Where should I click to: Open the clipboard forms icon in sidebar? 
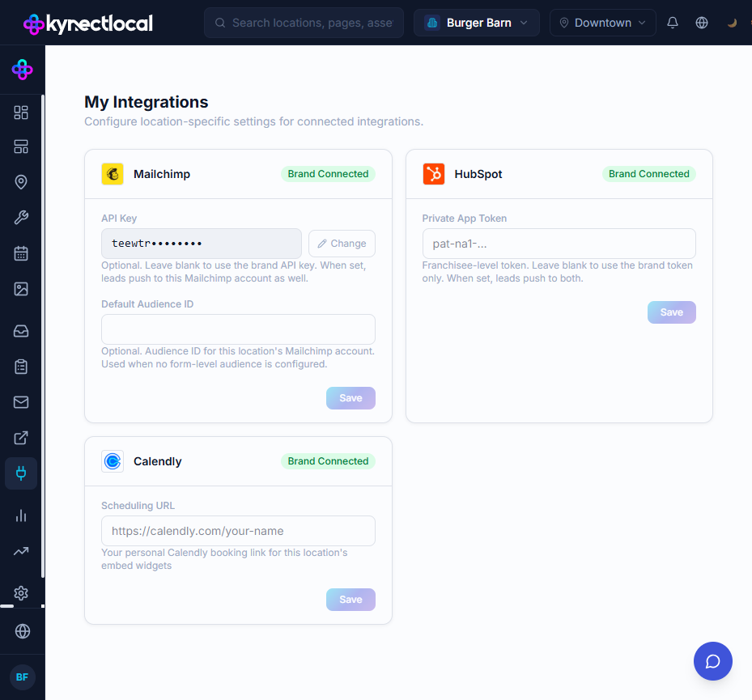21,367
